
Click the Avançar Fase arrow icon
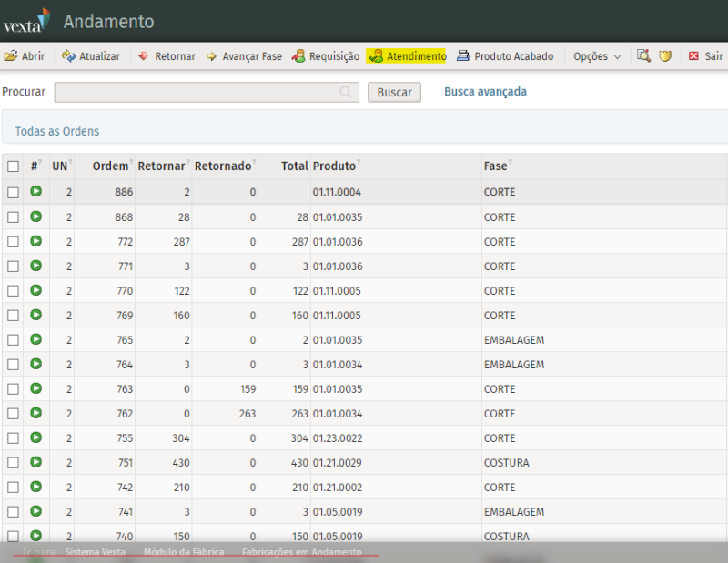coord(212,56)
